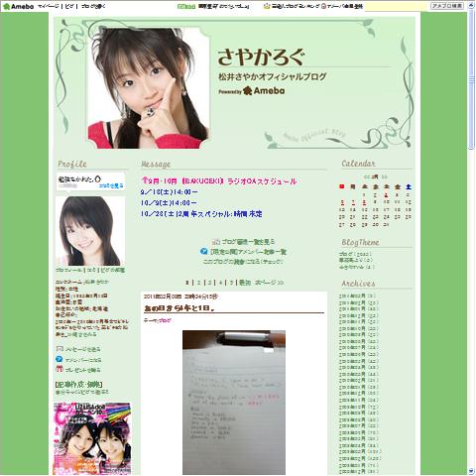The height and width of the screenshot is (476, 476).
Task: Click the house icon for アメーバ会員登録
Action: [x=323, y=6]
